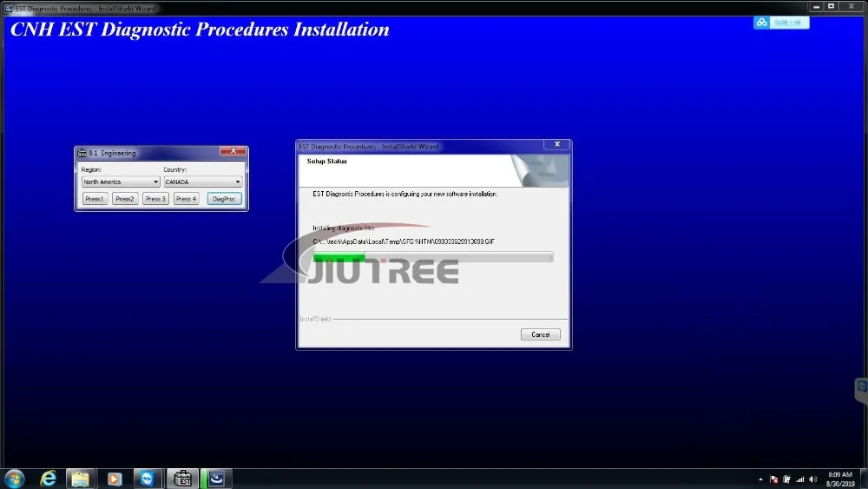This screenshot has height=489, width=868.
Task: Click the DiagProc button
Action: tap(224, 199)
